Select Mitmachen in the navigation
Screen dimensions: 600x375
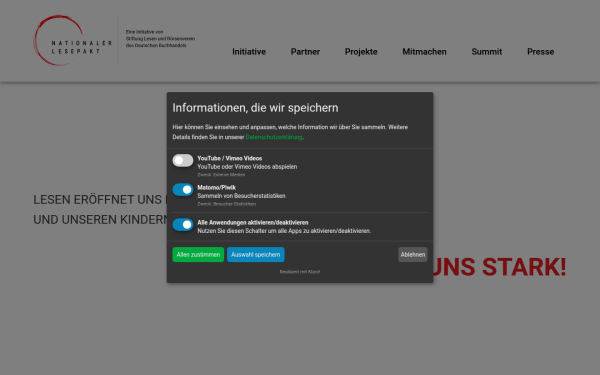click(x=424, y=52)
